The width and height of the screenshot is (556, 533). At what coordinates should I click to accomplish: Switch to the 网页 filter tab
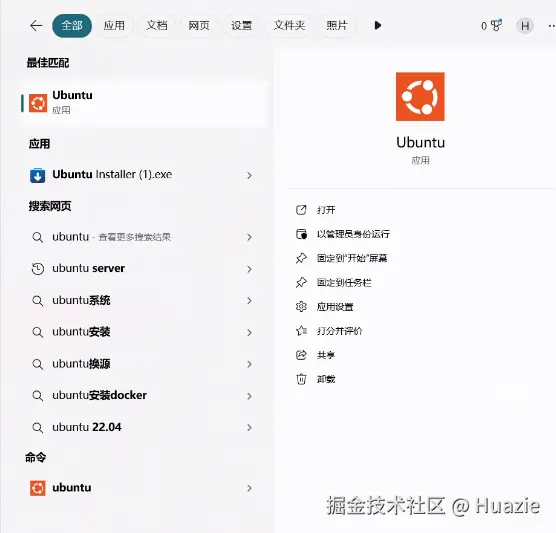tap(199, 26)
